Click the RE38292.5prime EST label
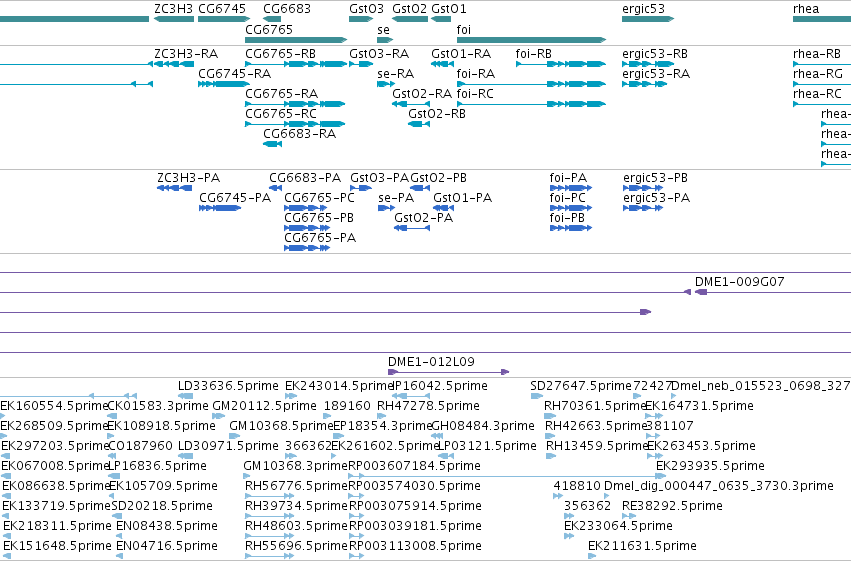This screenshot has width=851, height=561. pos(672,506)
